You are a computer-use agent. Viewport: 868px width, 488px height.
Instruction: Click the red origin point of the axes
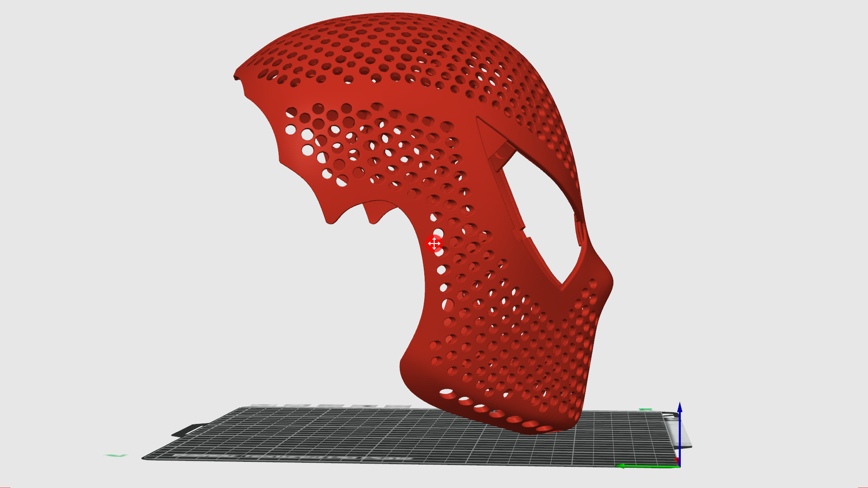[x=677, y=460]
